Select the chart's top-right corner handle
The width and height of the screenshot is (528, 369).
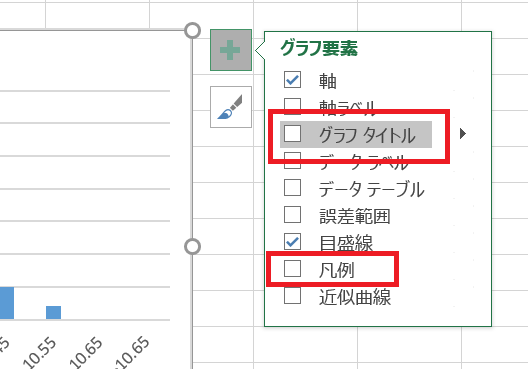pyautogui.click(x=192, y=30)
